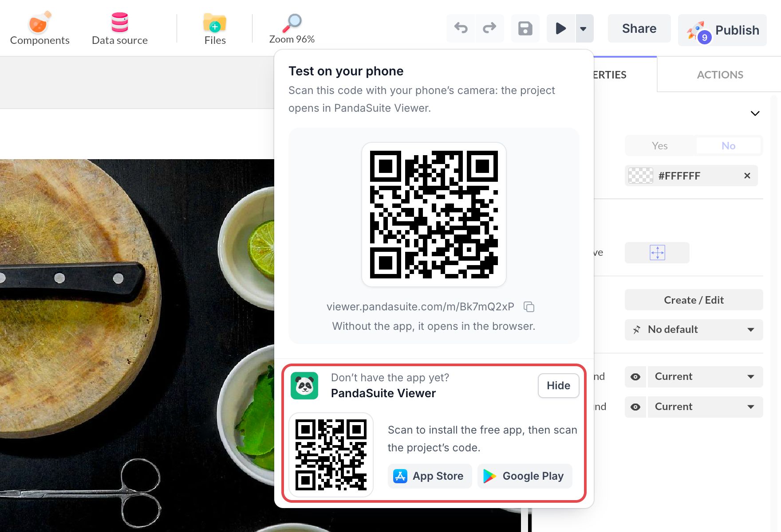Open the Data source panel
This screenshot has width=781, height=532.
click(120, 28)
